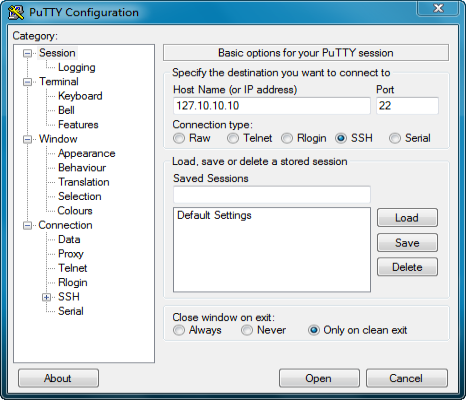Close the PuTTY Configuration window
Image resolution: width=466 pixels, height=400 pixels.
438,8
